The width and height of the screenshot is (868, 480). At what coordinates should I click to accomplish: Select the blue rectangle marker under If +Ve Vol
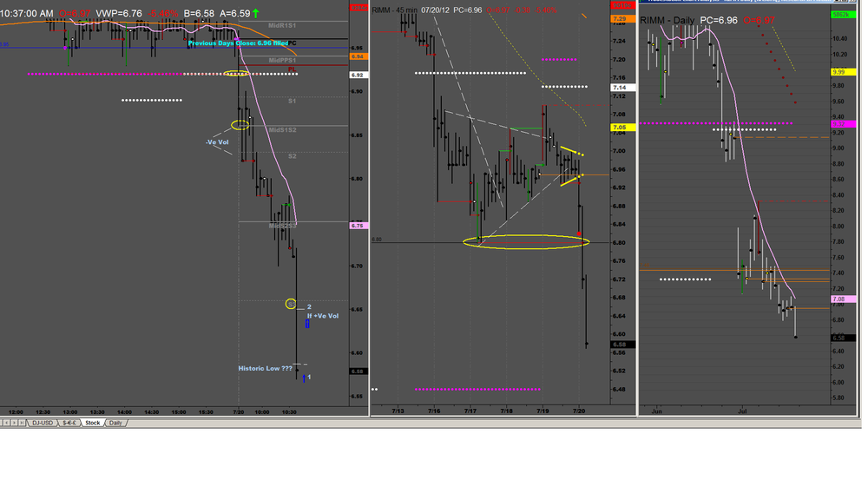(x=307, y=324)
